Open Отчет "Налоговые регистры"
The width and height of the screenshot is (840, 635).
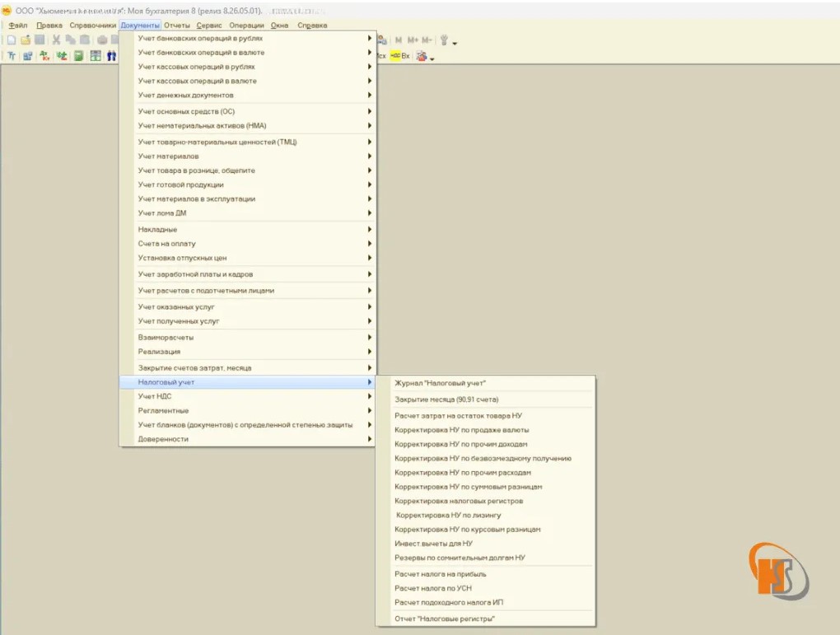[x=485, y=619]
